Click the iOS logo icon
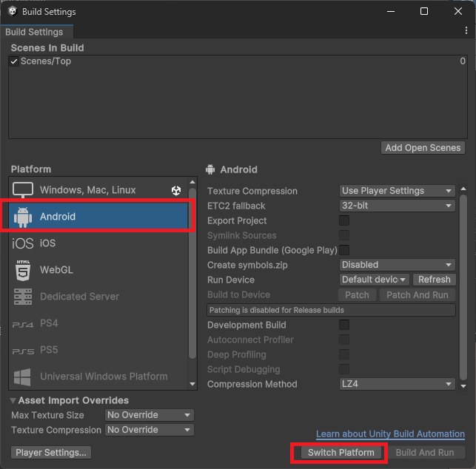This screenshot has height=469, width=476. pos(23,243)
